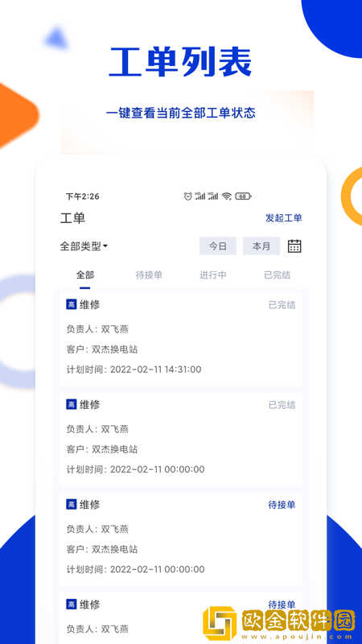Open order planned 2022-02-11 14:31:00
Screen dimensions: 362x644
click(181, 339)
